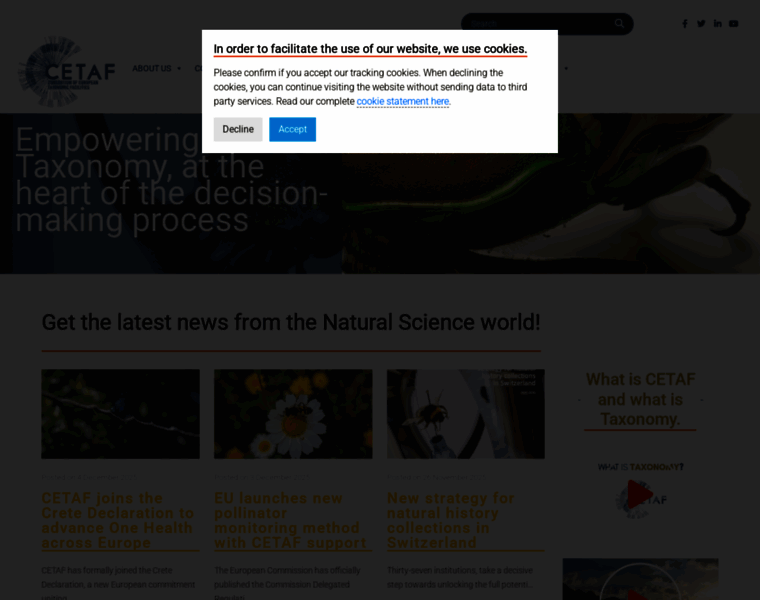Open the cookie statement here link

403,101
